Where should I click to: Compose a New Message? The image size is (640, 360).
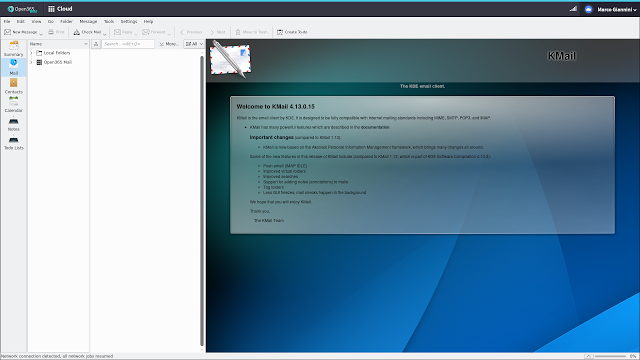[20, 32]
